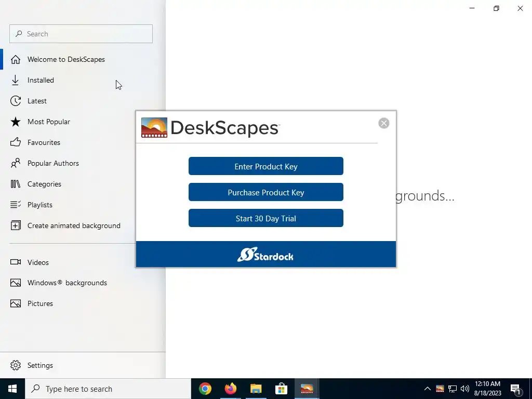
Task: Click the picture icon beside Windows backgrounds
Action: click(x=15, y=283)
